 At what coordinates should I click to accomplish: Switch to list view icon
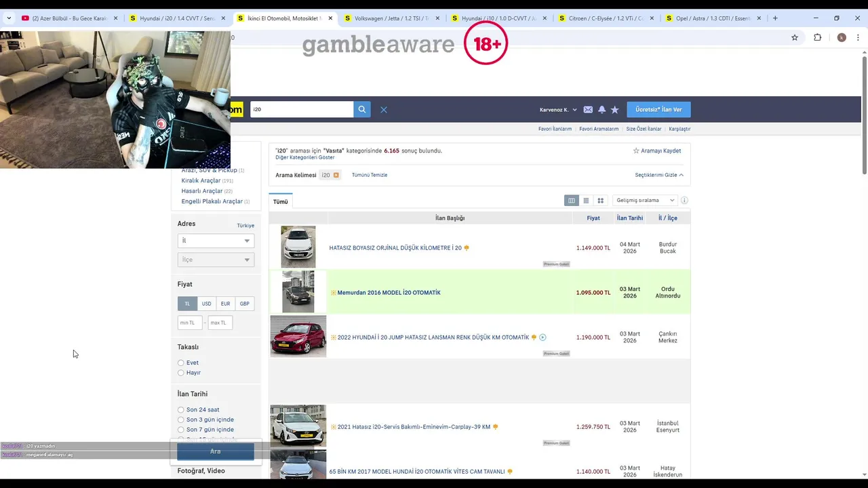(586, 201)
